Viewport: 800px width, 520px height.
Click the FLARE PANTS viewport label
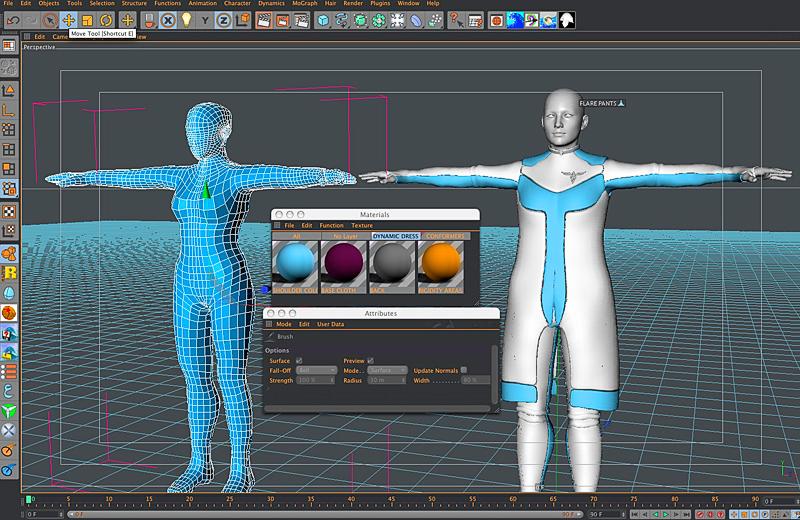point(602,103)
